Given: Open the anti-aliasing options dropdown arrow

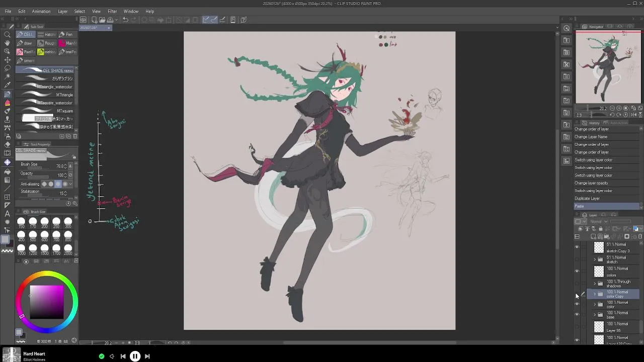Looking at the screenshot, I should (x=71, y=184).
